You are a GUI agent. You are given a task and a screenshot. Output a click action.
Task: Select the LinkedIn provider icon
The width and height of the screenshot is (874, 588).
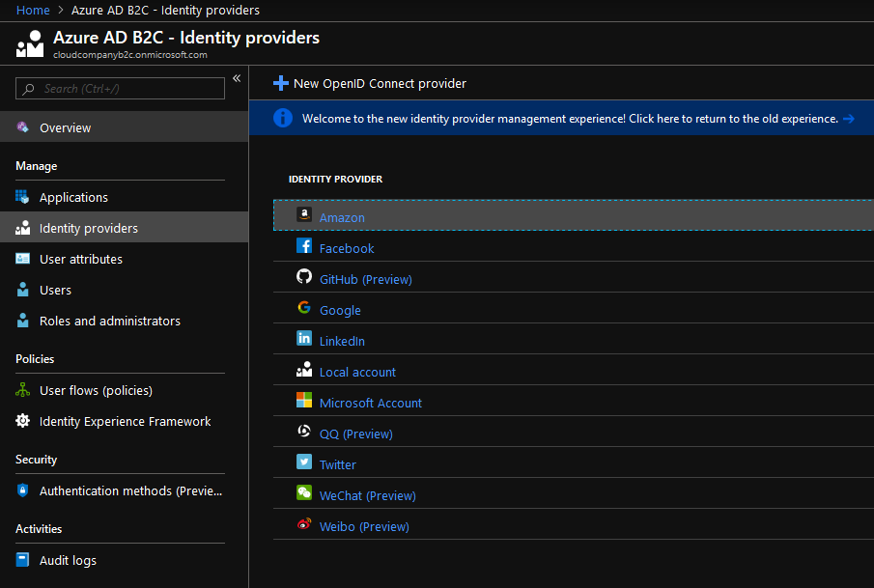click(303, 340)
